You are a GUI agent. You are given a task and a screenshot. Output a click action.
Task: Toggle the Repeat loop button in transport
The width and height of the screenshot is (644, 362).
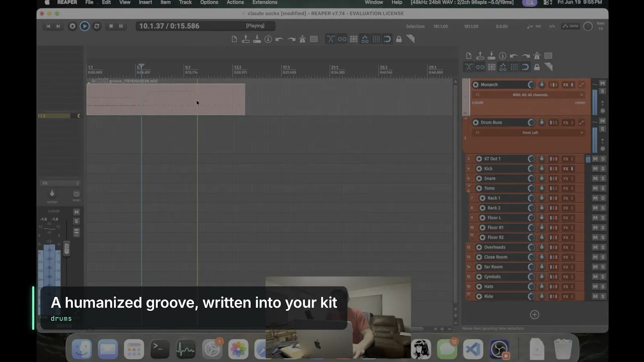pos(97,26)
